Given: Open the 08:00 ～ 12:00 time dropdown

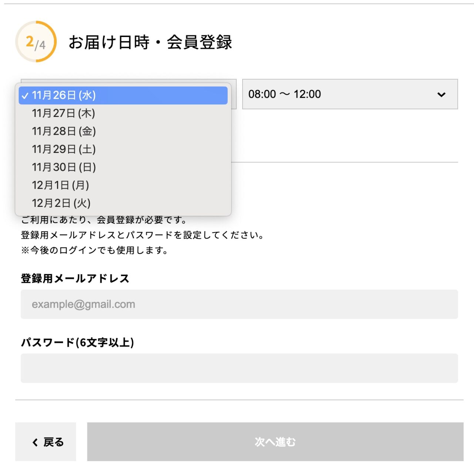Looking at the screenshot, I should tap(350, 94).
